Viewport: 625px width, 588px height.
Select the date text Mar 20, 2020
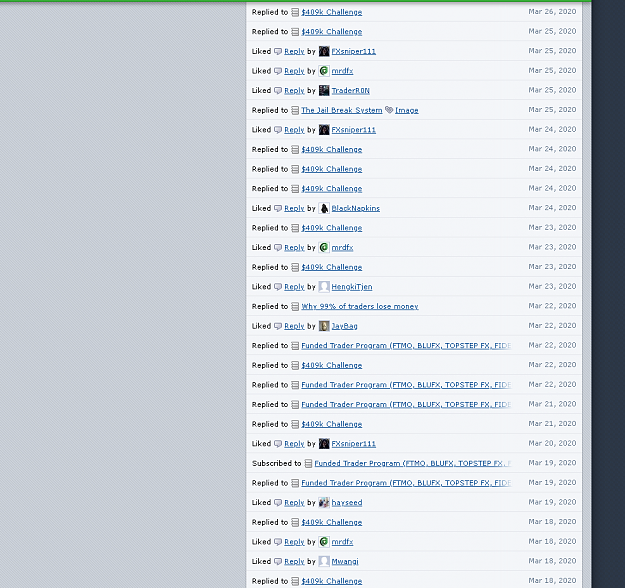552,443
